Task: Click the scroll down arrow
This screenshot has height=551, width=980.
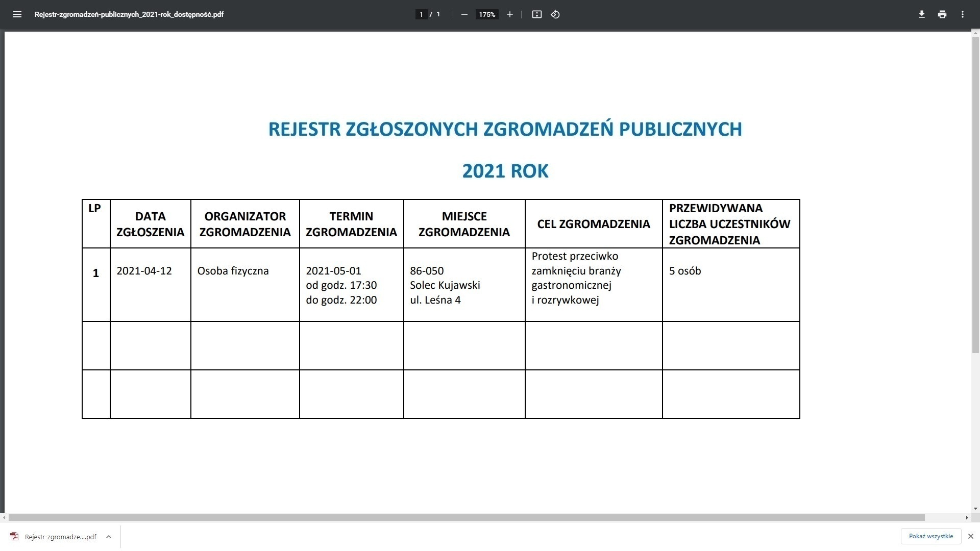Action: click(x=975, y=509)
